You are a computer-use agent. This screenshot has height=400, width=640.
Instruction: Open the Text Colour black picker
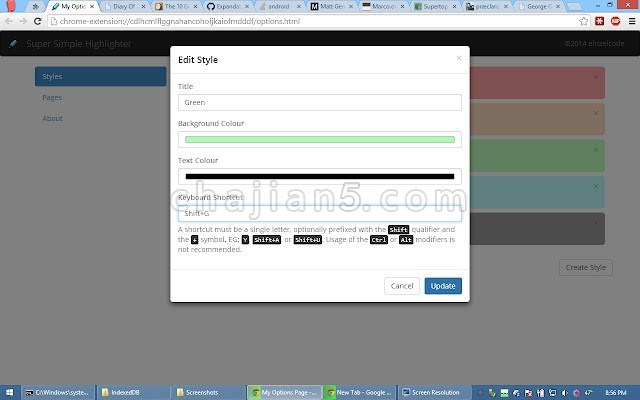[x=319, y=176]
